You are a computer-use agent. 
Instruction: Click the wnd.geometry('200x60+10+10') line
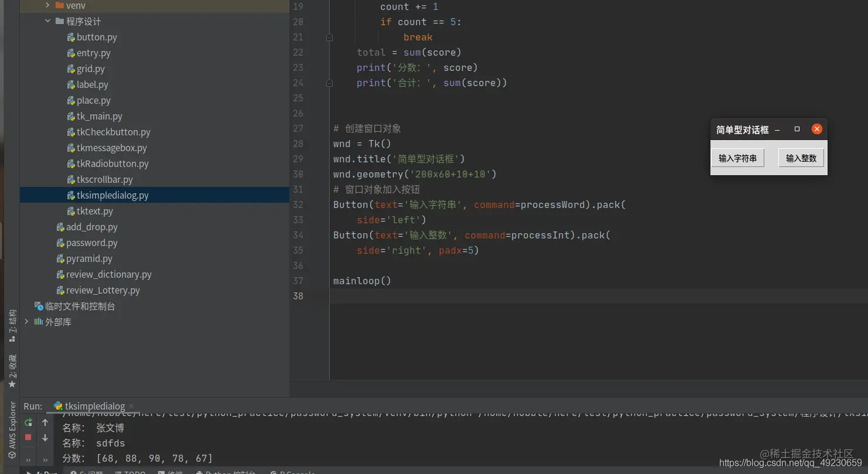[x=415, y=174]
